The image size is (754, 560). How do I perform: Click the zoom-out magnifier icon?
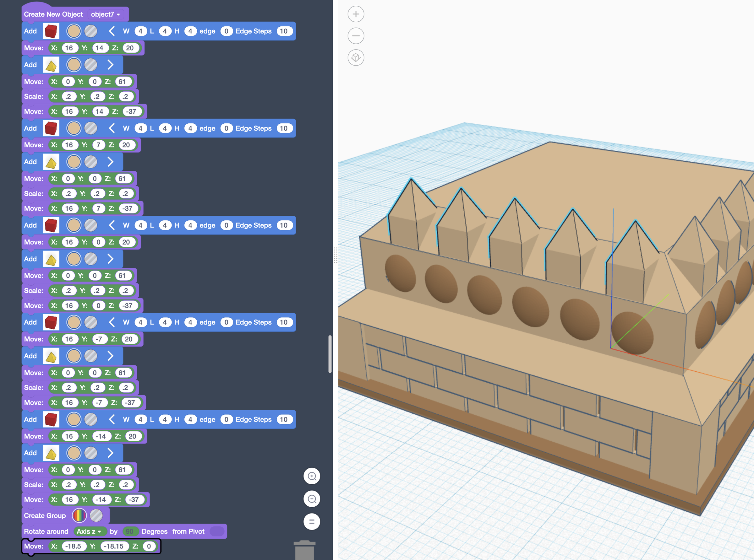pos(312,499)
